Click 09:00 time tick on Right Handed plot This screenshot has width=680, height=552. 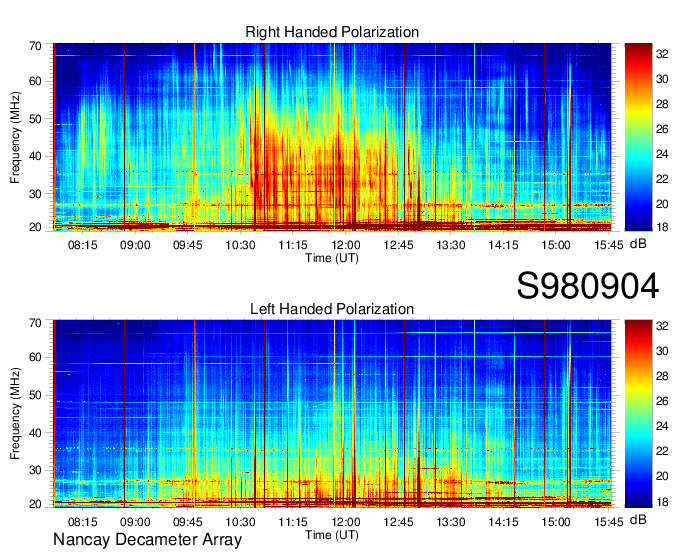135,245
